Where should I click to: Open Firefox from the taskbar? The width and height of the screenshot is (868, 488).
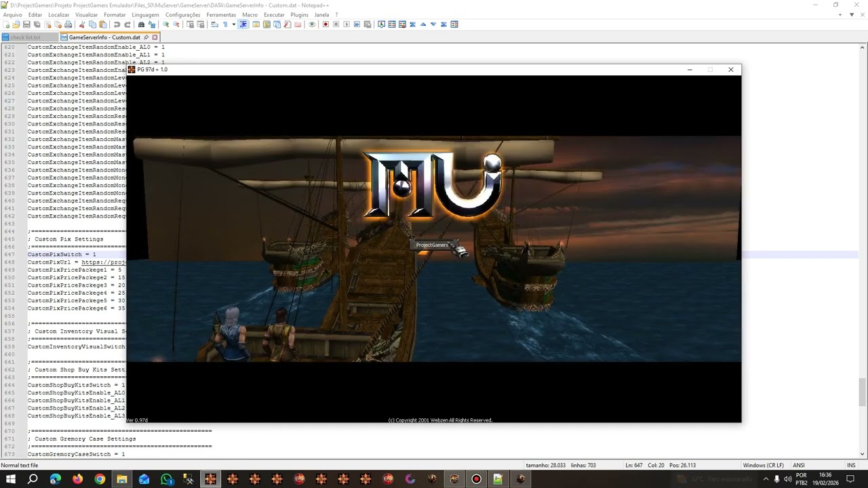click(77, 479)
